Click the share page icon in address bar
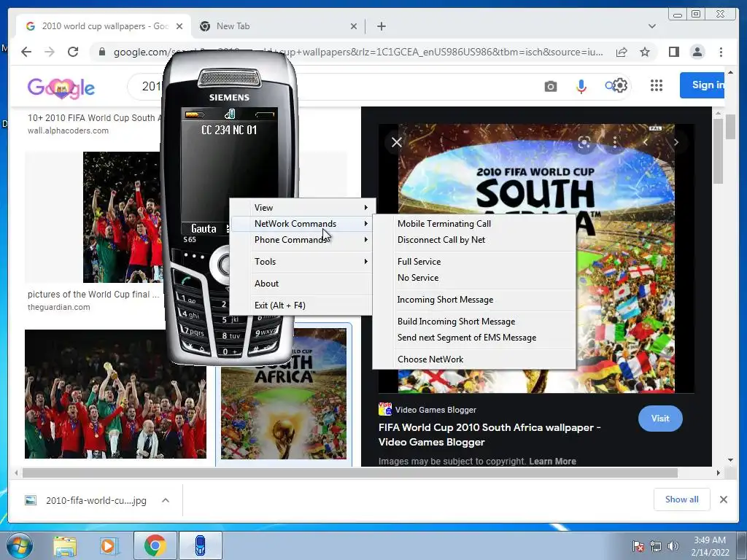The height and width of the screenshot is (560, 747). click(622, 52)
